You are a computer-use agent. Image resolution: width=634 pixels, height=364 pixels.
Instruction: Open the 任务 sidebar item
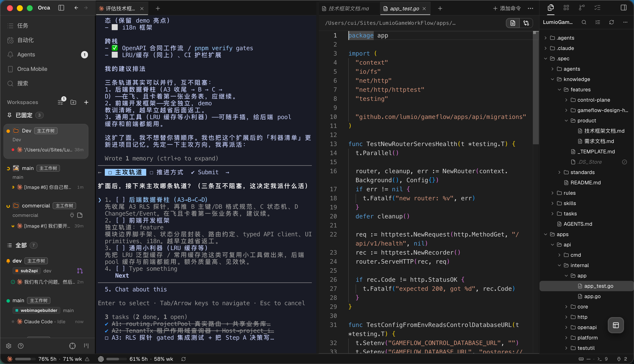click(48, 25)
